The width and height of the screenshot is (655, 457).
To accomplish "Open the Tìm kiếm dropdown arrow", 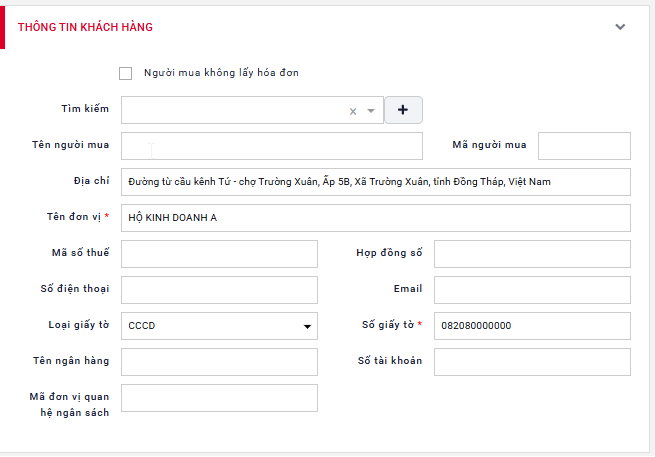I will pos(371,111).
